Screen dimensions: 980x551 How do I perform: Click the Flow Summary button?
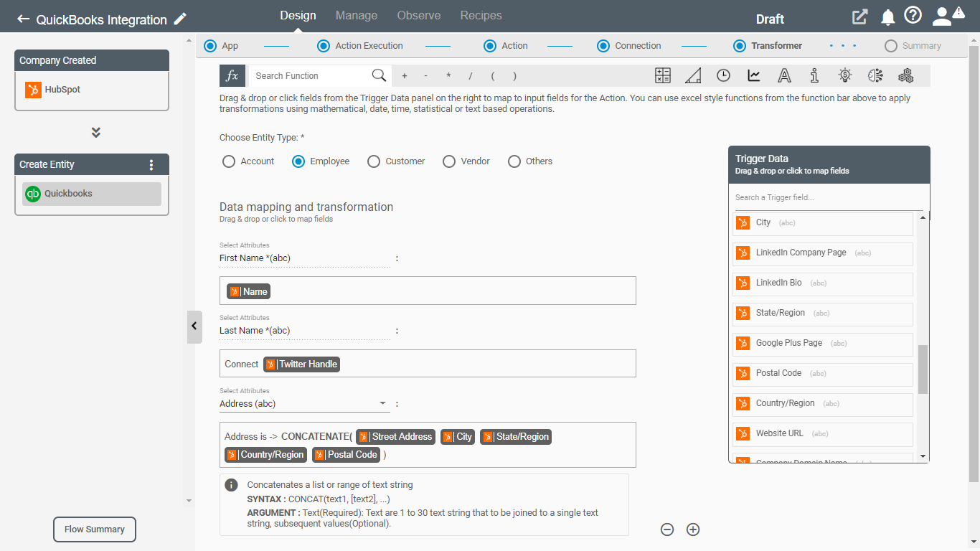click(x=95, y=529)
